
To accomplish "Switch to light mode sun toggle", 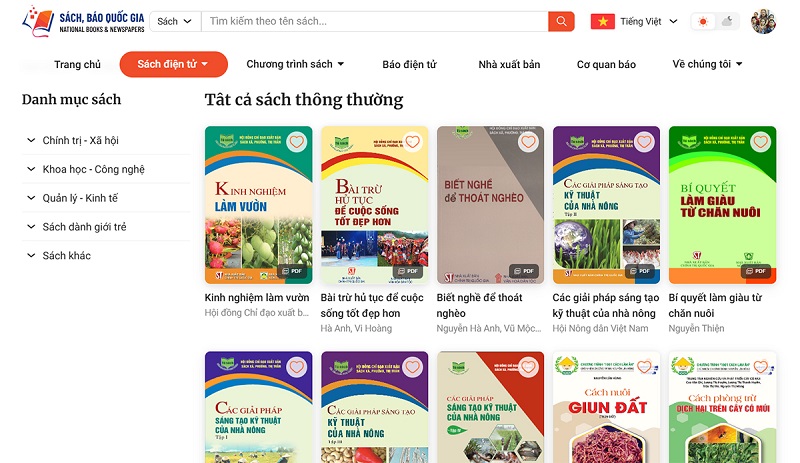I will click(x=703, y=21).
